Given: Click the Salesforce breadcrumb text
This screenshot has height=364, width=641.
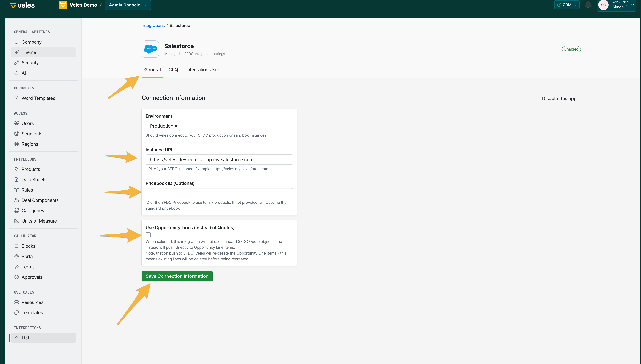Looking at the screenshot, I should [180, 26].
